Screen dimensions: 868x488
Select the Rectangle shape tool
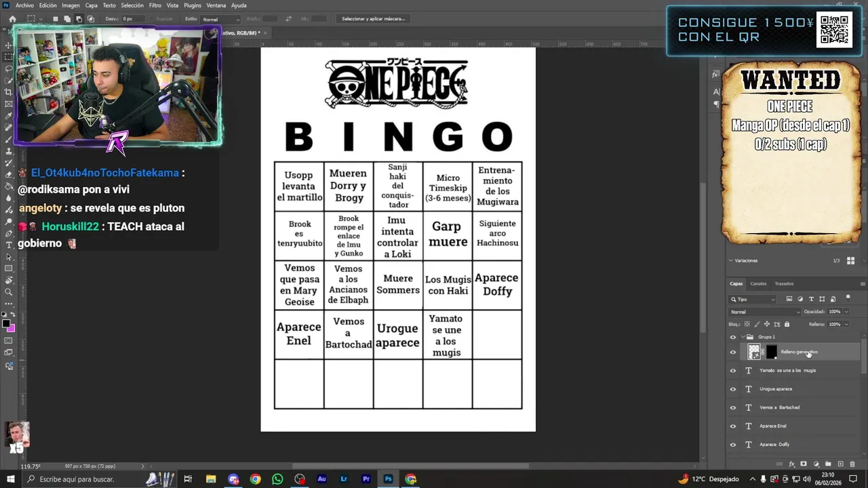click(x=8, y=268)
